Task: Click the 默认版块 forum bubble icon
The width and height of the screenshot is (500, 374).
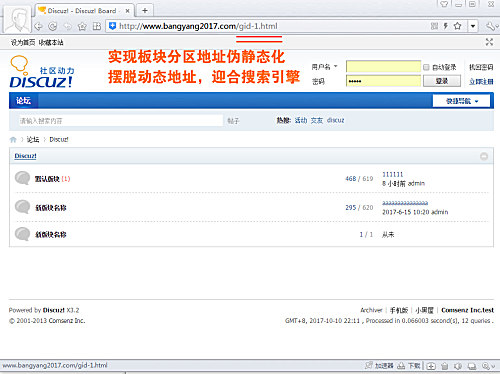Action: pos(23,178)
